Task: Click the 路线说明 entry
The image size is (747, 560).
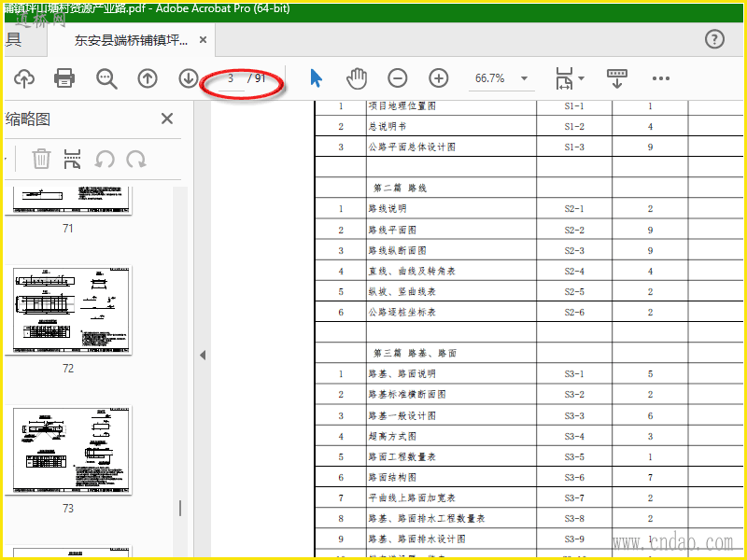Action: 387,208
